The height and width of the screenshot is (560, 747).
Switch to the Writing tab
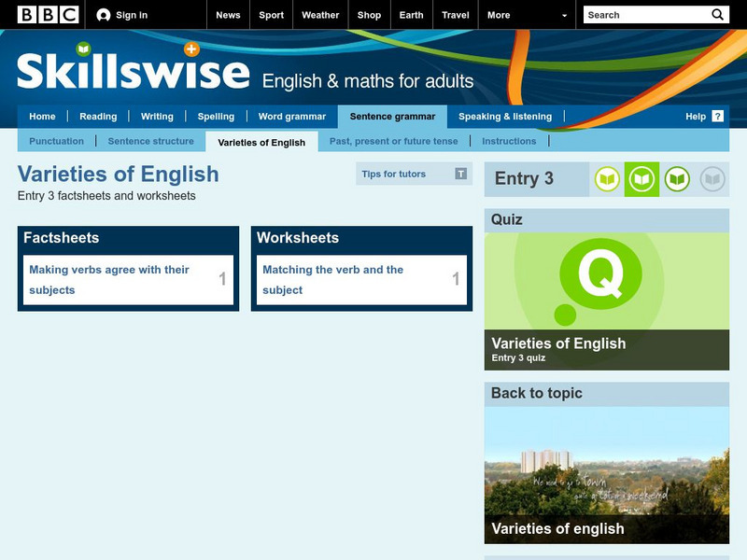tap(157, 117)
